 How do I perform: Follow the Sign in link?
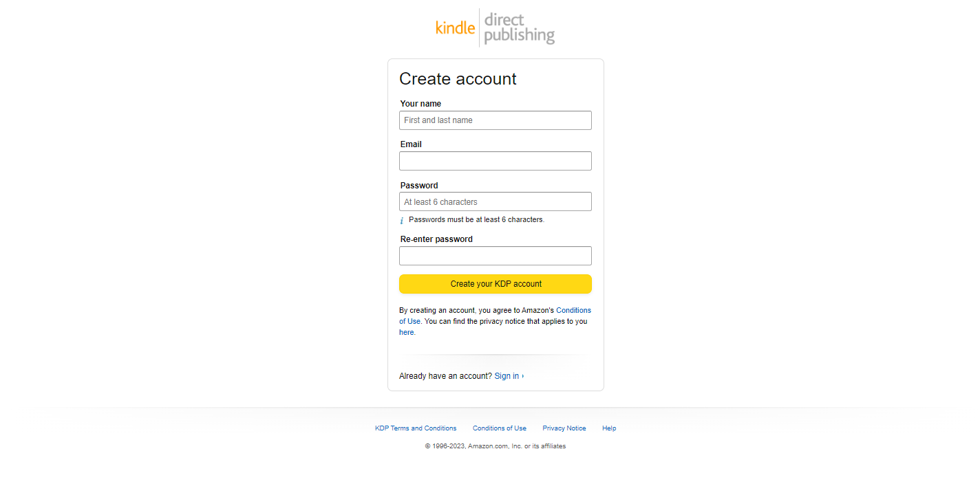[x=507, y=376]
